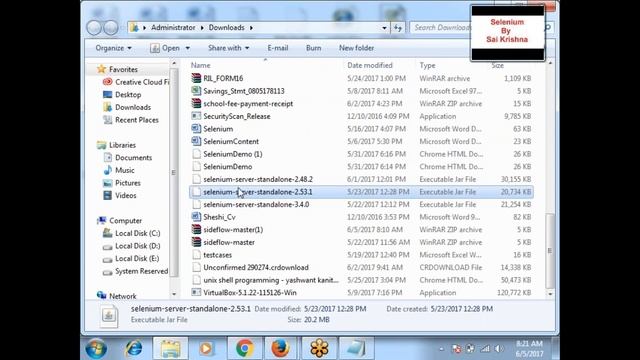Click the volume icon in system tray
Image resolution: width=640 pixels, height=360 pixels.
pyautogui.click(x=498, y=349)
